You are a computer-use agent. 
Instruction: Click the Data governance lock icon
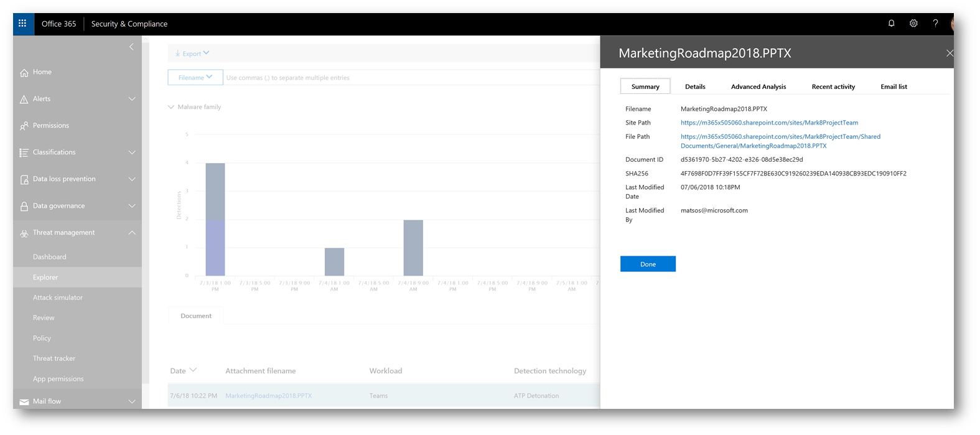click(24, 206)
